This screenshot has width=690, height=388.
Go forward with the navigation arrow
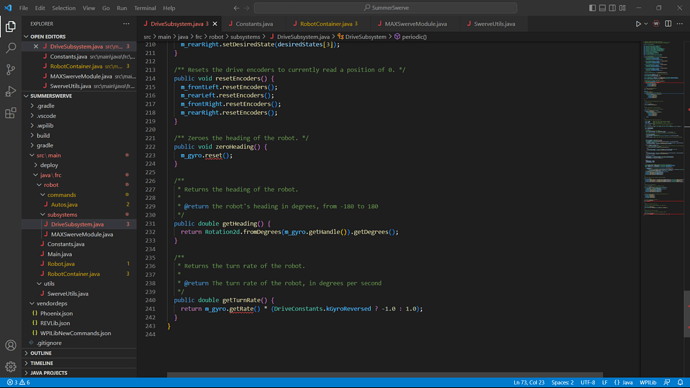[x=246, y=8]
